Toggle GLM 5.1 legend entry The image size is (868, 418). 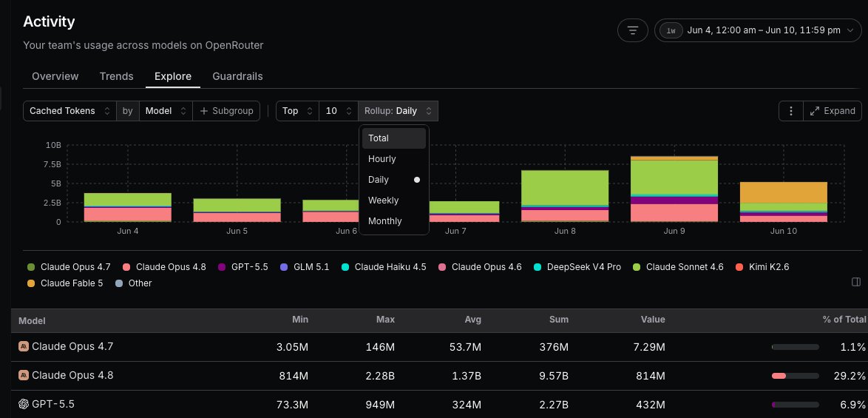pos(305,267)
